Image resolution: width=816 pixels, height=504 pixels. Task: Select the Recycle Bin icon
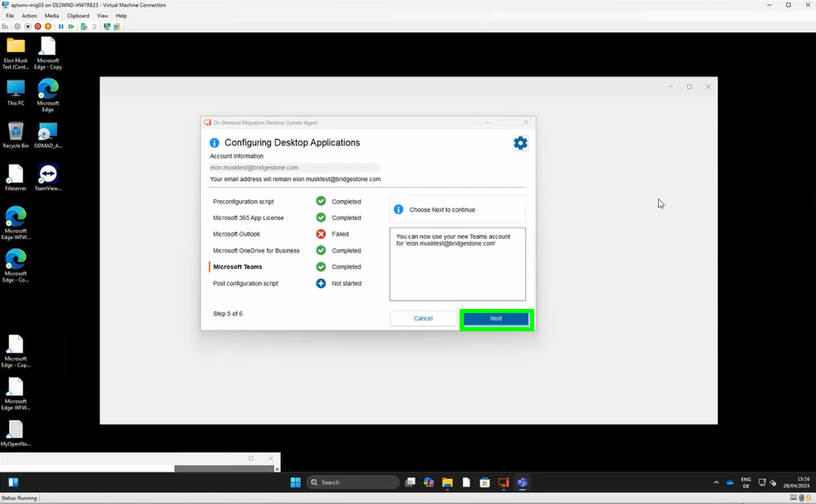click(16, 135)
